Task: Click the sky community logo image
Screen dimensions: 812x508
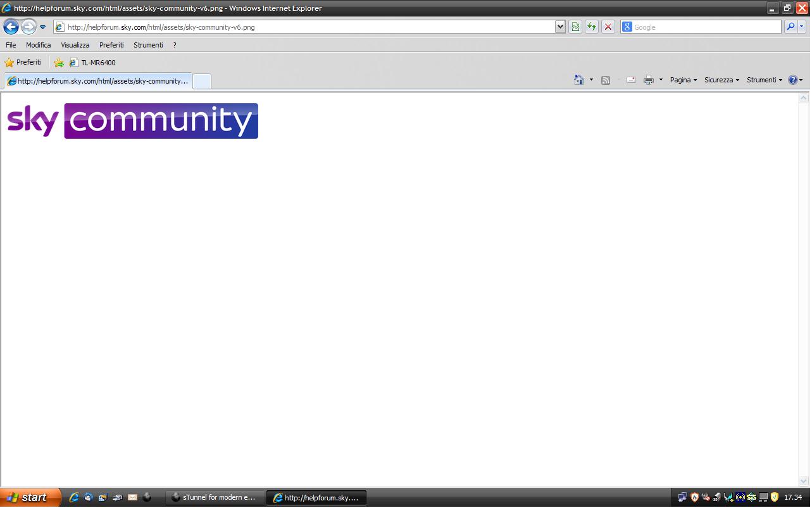Action: [x=132, y=120]
